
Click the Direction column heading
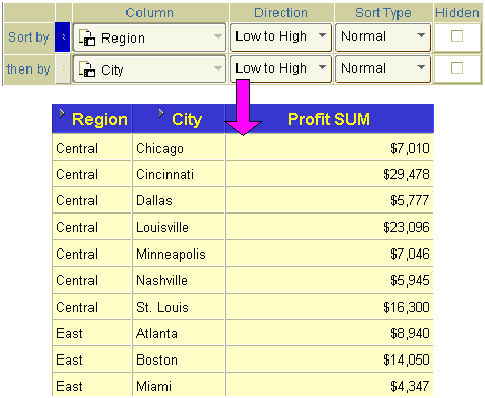point(281,13)
